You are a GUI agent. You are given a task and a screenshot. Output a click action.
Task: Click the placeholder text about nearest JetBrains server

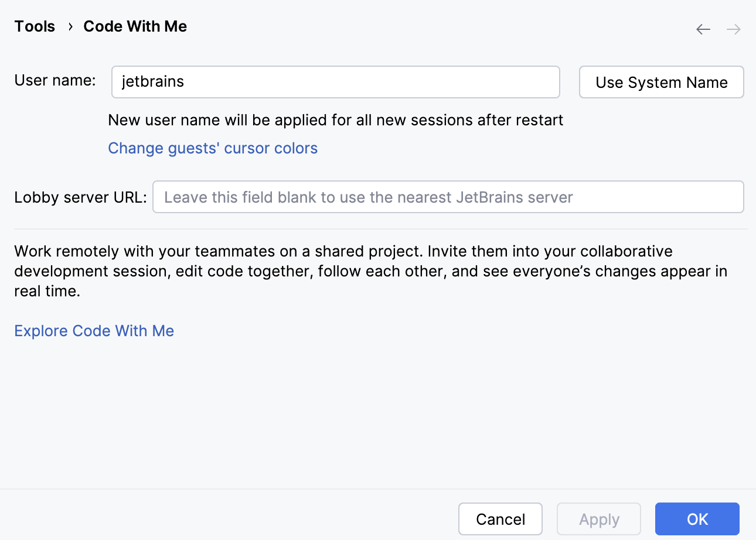tap(367, 197)
